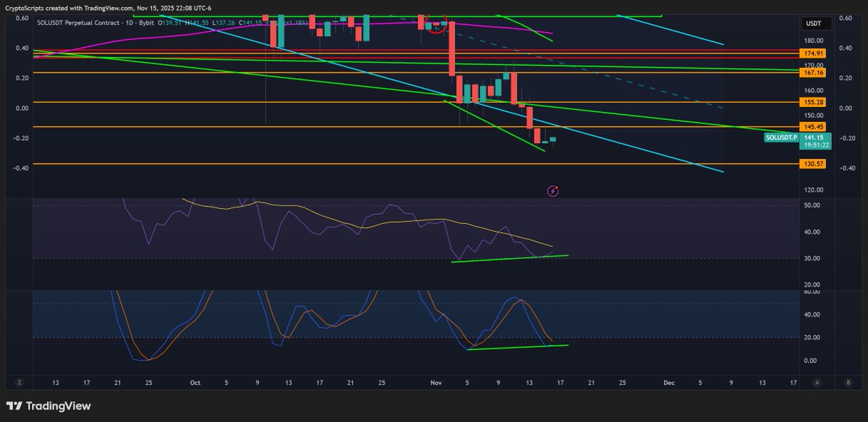Toggle the SOLUSDT.P price tracking label
Screen dimensions: 868x422
coord(782,136)
